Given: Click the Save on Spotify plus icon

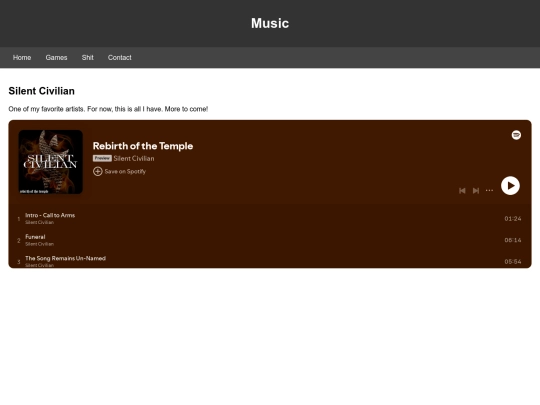Looking at the screenshot, I should pos(97,171).
